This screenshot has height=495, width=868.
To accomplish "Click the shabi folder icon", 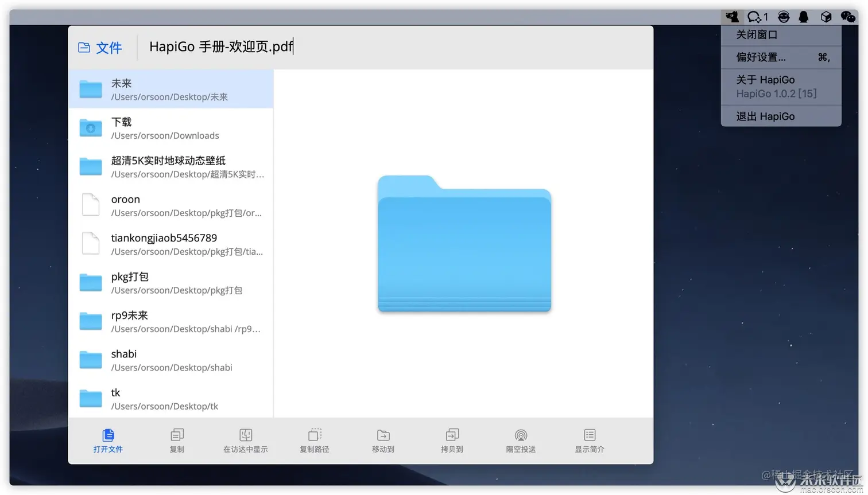I will click(x=91, y=360).
